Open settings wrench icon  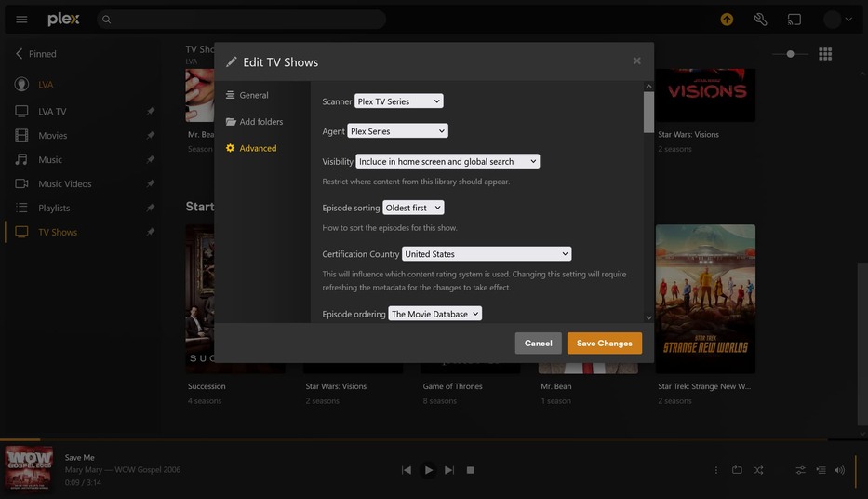pyautogui.click(x=761, y=20)
